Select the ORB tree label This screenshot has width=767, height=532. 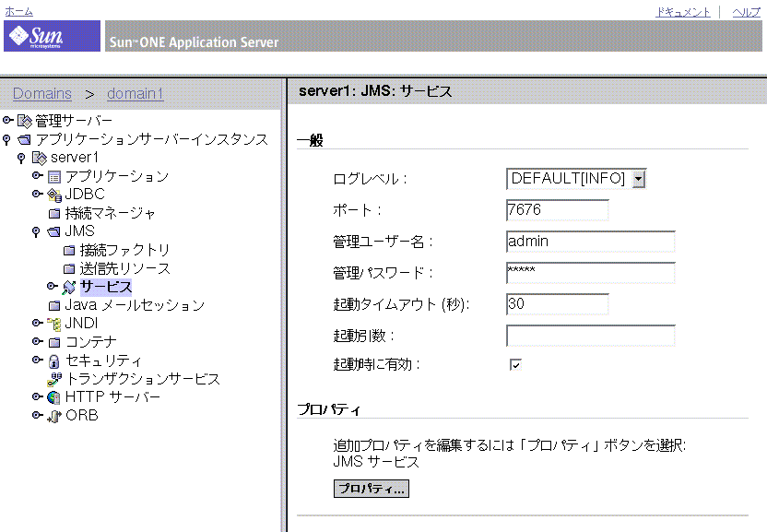click(82, 416)
